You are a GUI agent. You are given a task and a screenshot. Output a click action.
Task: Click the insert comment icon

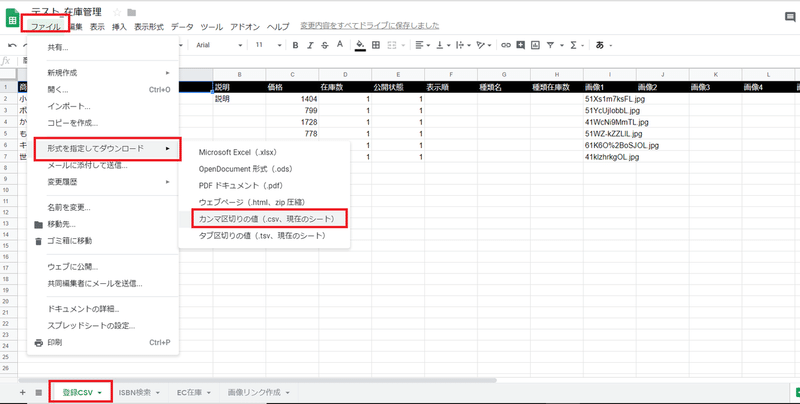click(x=520, y=45)
